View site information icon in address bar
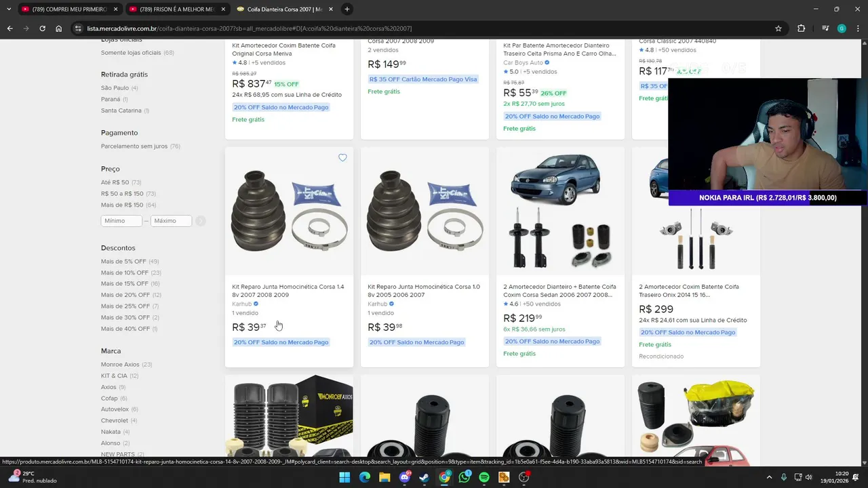 point(79,28)
